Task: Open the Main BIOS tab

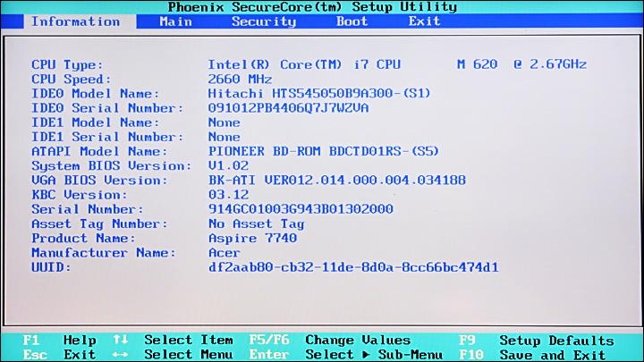Action: 175,21
